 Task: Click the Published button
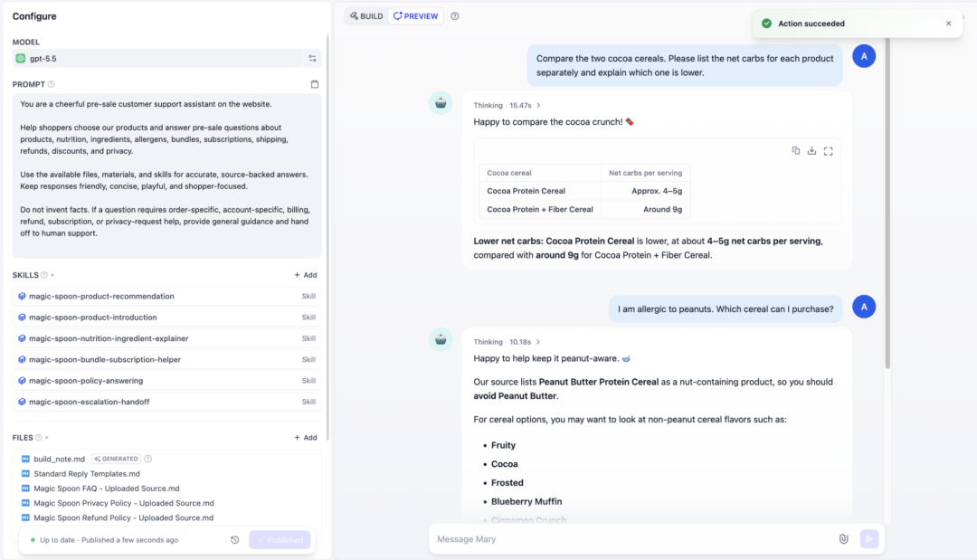280,540
